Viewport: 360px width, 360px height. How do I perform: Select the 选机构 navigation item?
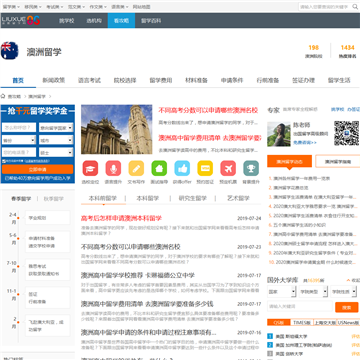[94, 21]
